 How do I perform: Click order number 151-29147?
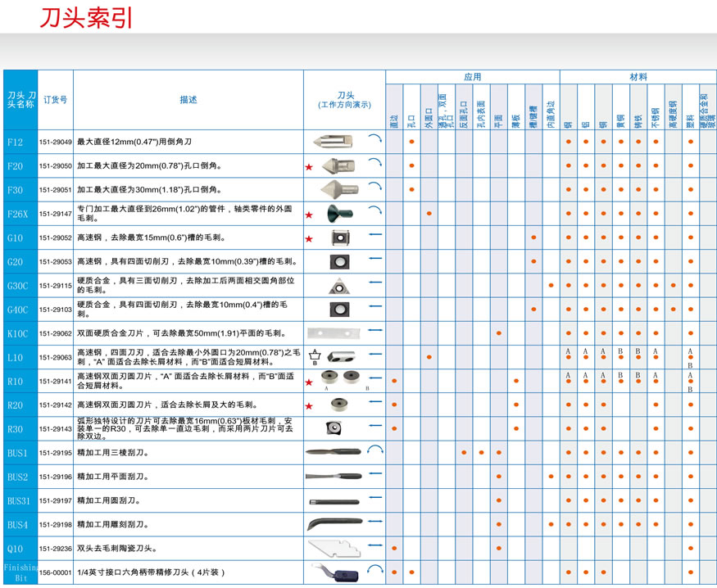click(x=56, y=214)
